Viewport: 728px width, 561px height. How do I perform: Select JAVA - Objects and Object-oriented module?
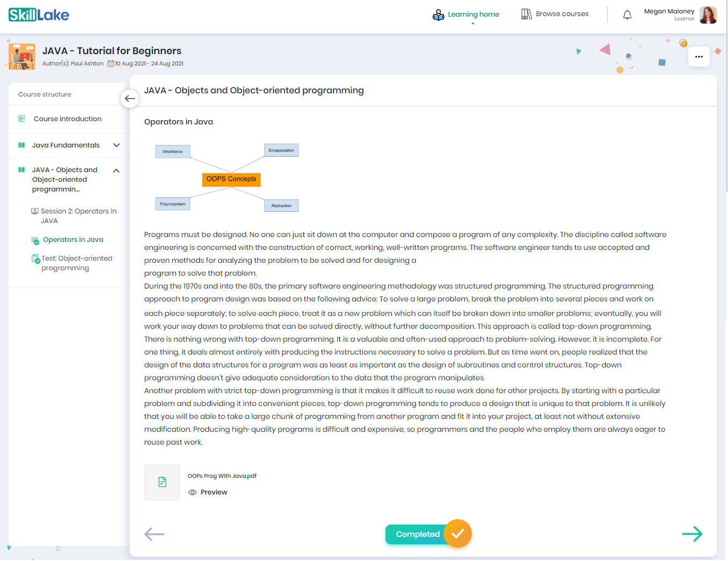click(65, 180)
